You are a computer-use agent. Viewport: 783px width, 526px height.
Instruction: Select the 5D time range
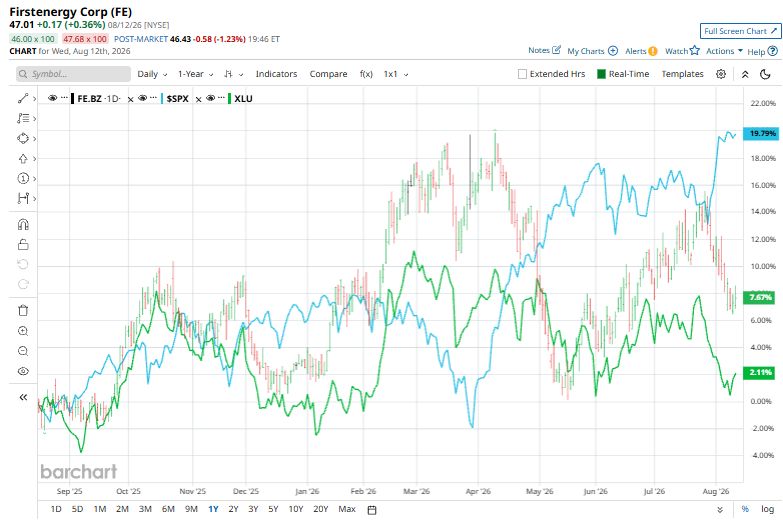[77, 509]
